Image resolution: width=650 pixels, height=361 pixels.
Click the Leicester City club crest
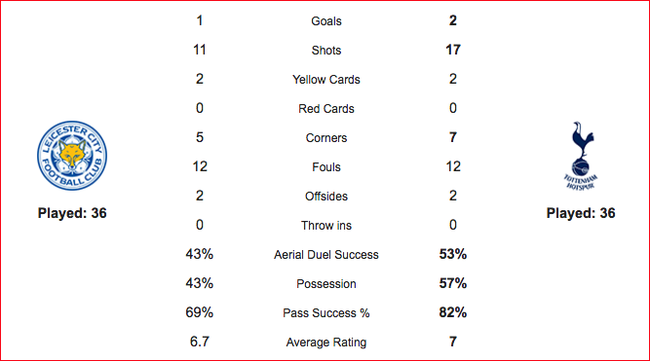72,156
